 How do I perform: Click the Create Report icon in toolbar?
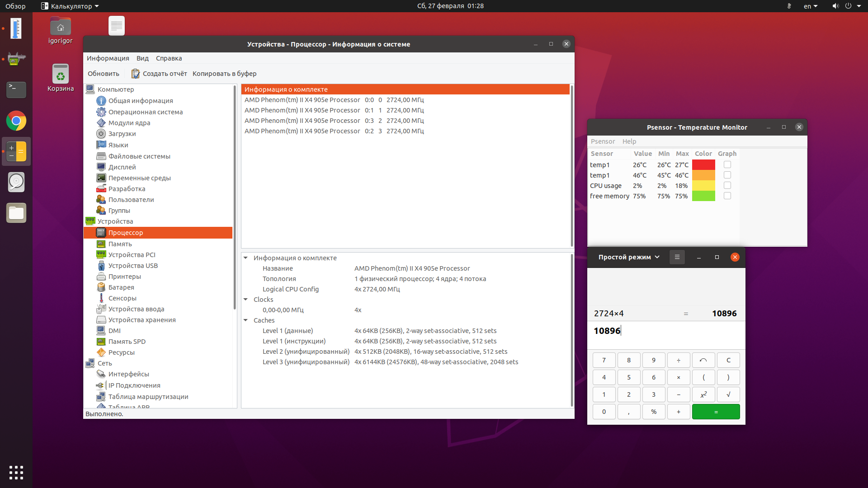click(x=135, y=74)
